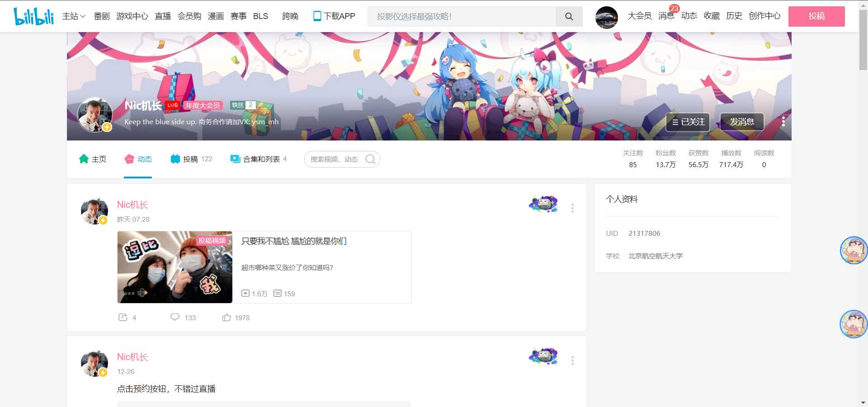Viewport: 868px width, 407px height.
Task: Open the BLS nav link
Action: coord(260,16)
